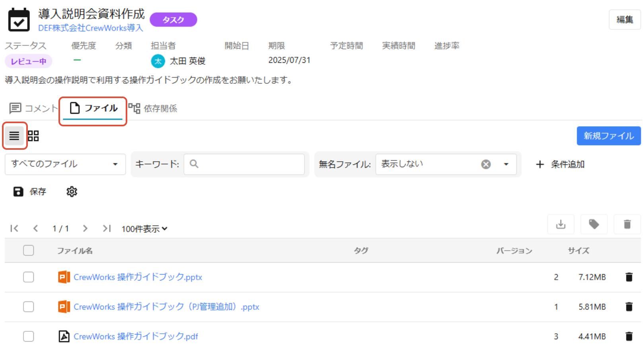644x350 pixels.
Task: Go to first page
Action: pos(14,228)
